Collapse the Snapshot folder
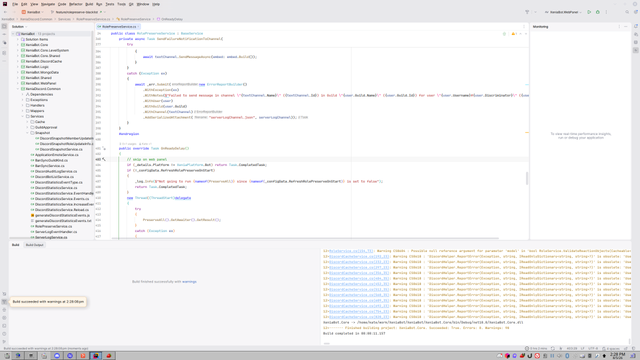Screen dimensions: 640x360 coord(27,133)
